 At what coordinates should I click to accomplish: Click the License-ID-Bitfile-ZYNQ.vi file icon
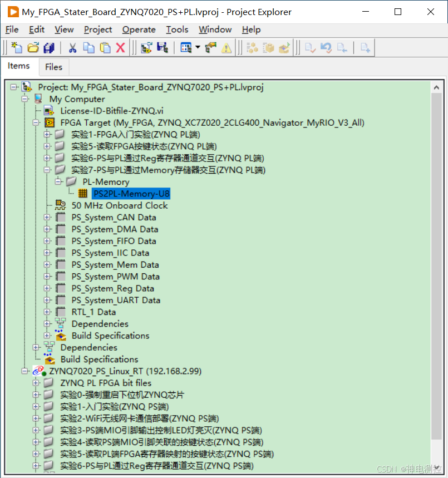click(49, 111)
